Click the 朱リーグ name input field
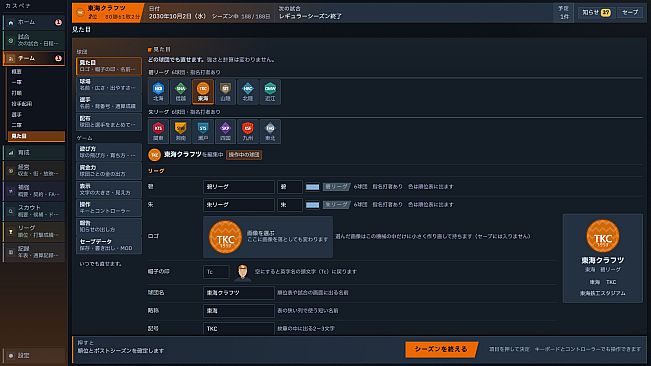This screenshot has width=651, height=366. [x=239, y=205]
